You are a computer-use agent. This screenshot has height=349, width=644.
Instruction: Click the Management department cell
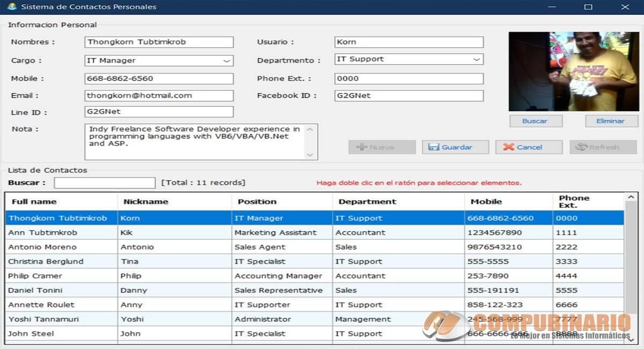point(398,319)
